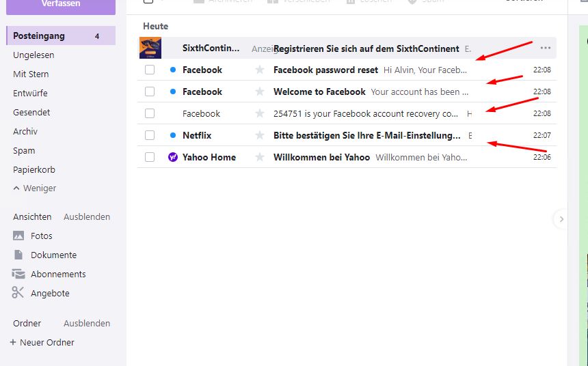The height and width of the screenshot is (366, 588).
Task: Open the Willkommen bei Yahoo message
Action: (321, 157)
